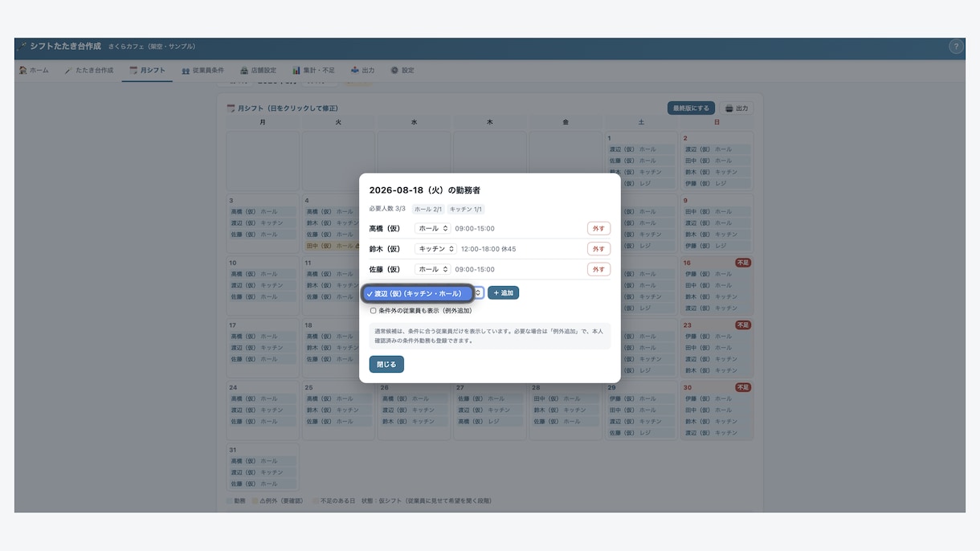Open role dropdown for 佐藤（仮）
This screenshot has width=980, height=551.
(432, 269)
